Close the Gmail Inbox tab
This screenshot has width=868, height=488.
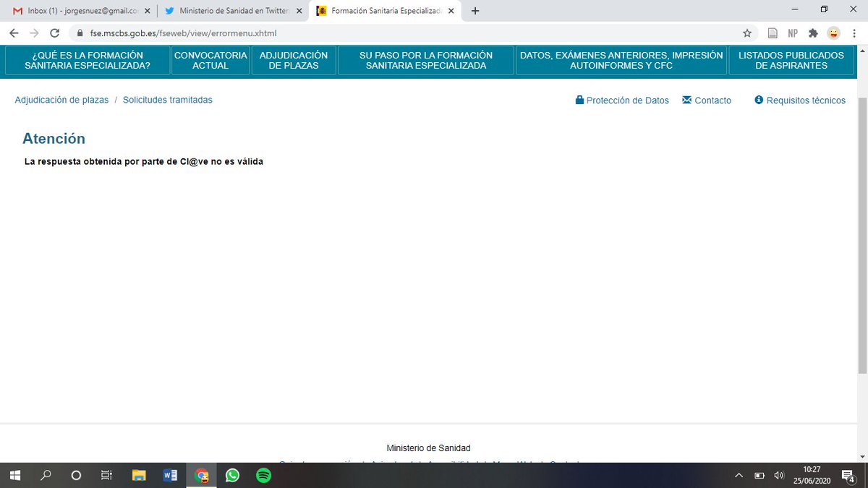[x=147, y=11]
